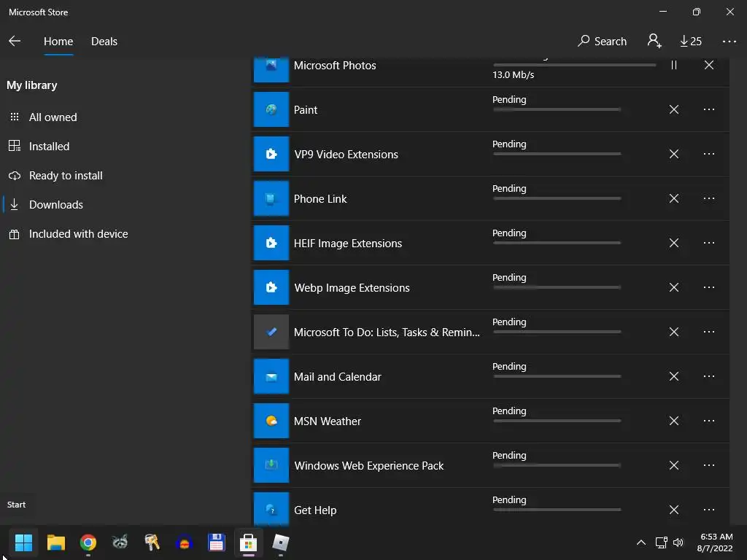Open File Explorer from the taskbar
Viewport: 747px width, 560px height.
pyautogui.click(x=55, y=542)
